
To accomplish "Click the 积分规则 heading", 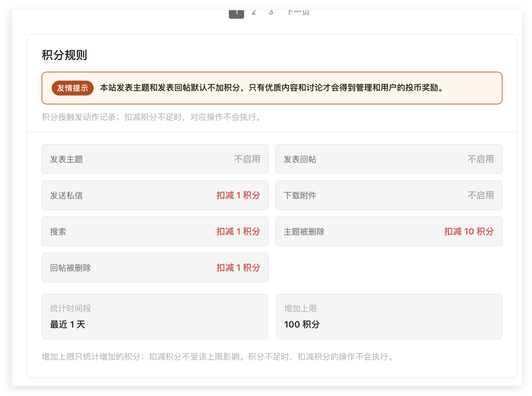I will (64, 55).
